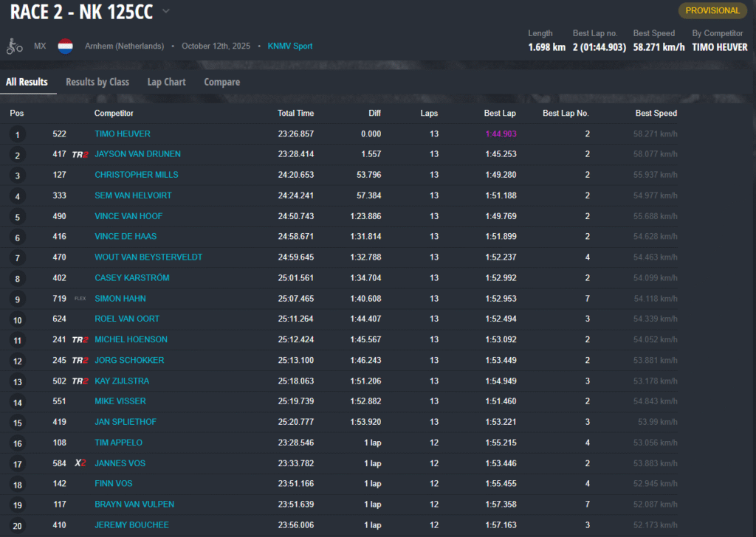Click FLEX logo beside Simon Hahn
This screenshot has height=537, width=756.
coord(80,299)
